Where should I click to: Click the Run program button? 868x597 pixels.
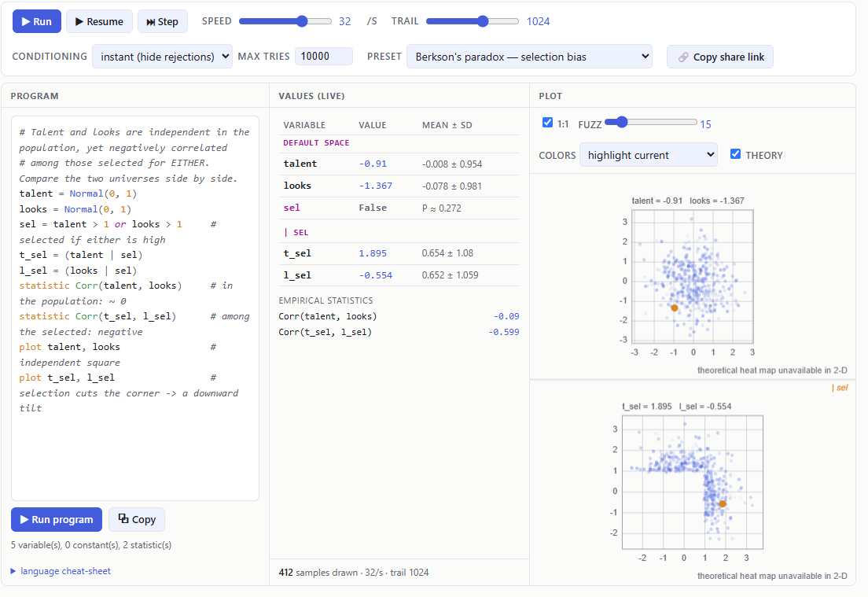click(57, 519)
